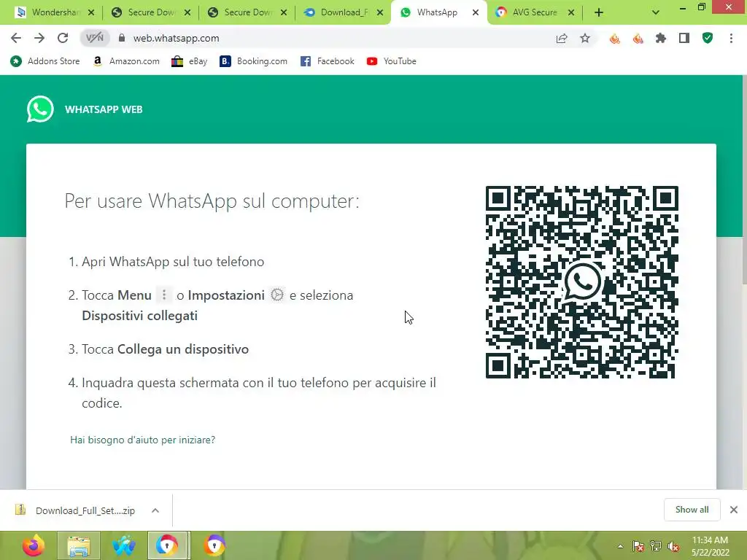Open the second flame extension icon
747x560 pixels.
pyautogui.click(x=638, y=38)
